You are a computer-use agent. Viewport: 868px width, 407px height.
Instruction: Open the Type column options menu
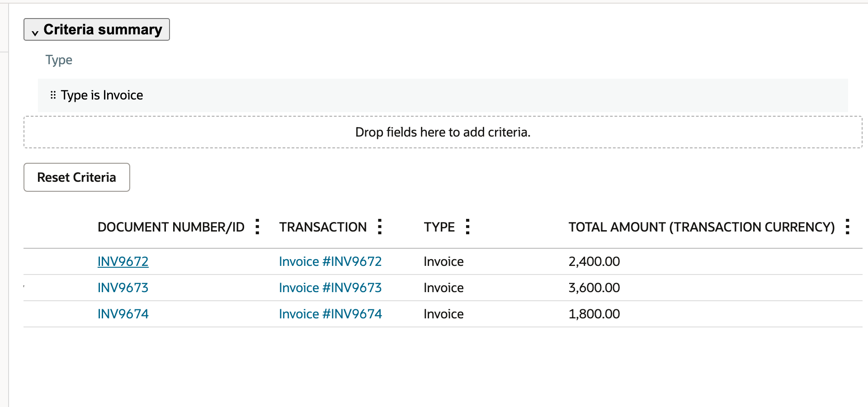tap(468, 227)
